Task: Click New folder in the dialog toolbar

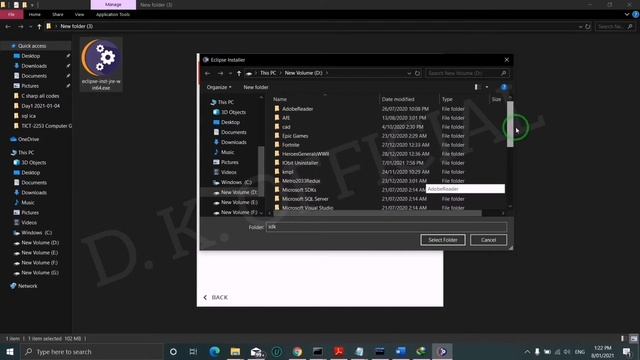Action: [x=256, y=87]
